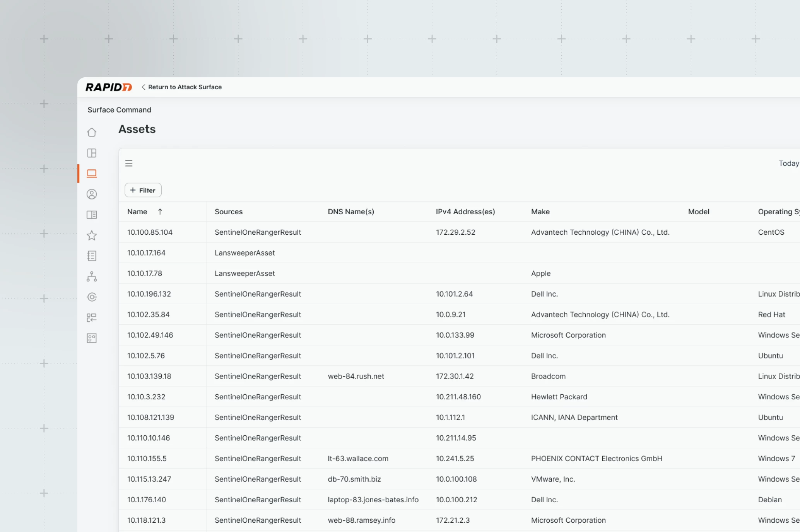Image resolution: width=800 pixels, height=532 pixels.
Task: Select asset 10.102.35.84
Action: pyautogui.click(x=149, y=314)
